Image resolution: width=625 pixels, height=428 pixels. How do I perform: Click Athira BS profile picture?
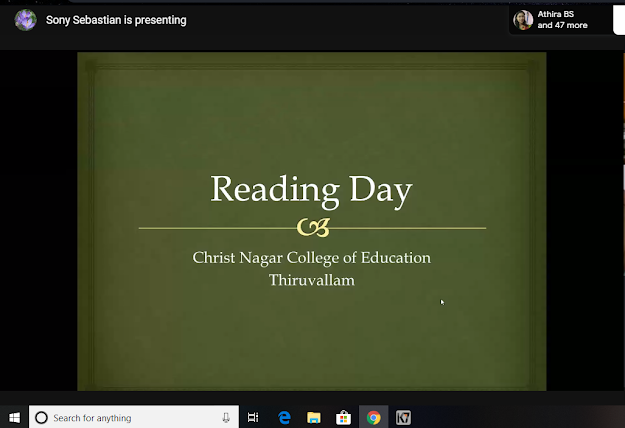[x=523, y=20]
